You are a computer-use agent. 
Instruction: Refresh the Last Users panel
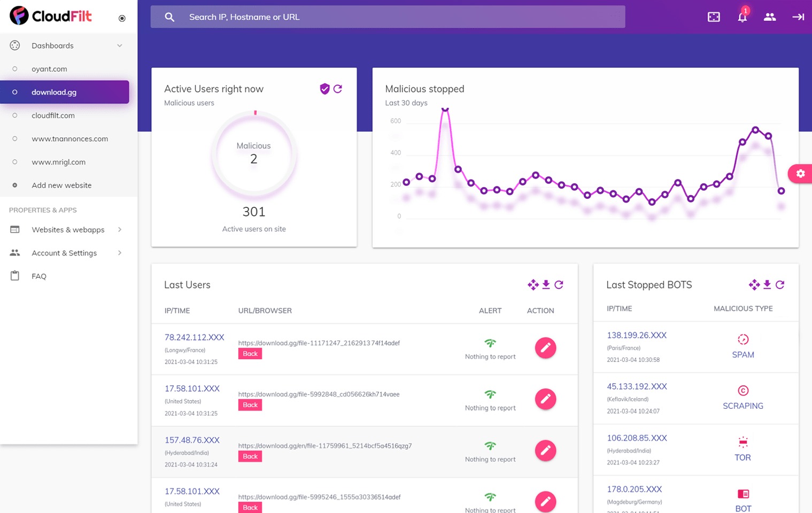[x=559, y=285]
